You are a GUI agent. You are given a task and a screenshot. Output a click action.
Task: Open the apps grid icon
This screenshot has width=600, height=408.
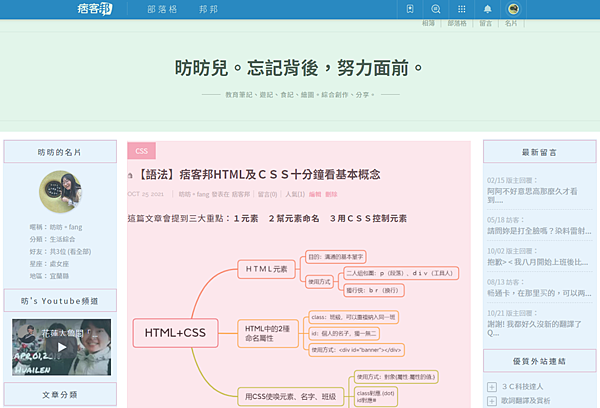pos(461,9)
